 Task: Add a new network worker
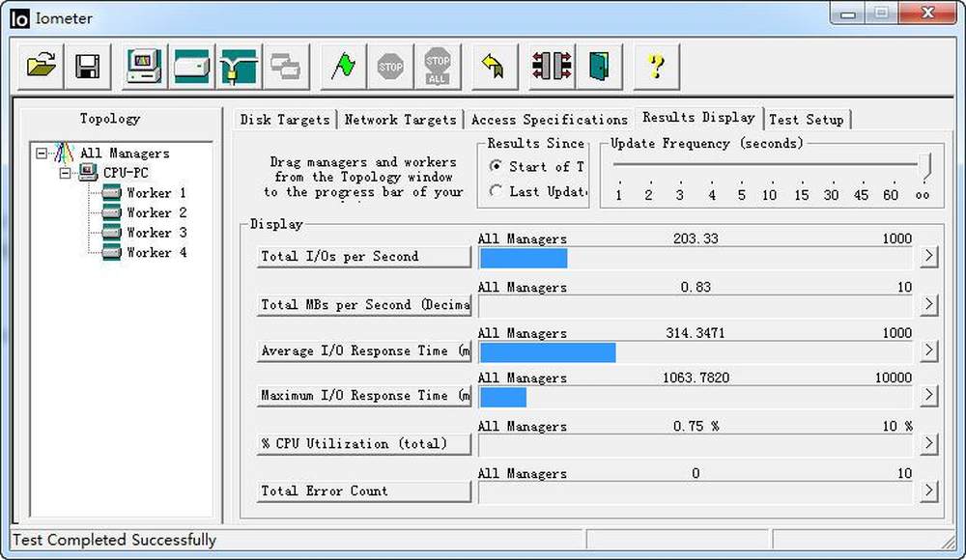click(x=239, y=66)
